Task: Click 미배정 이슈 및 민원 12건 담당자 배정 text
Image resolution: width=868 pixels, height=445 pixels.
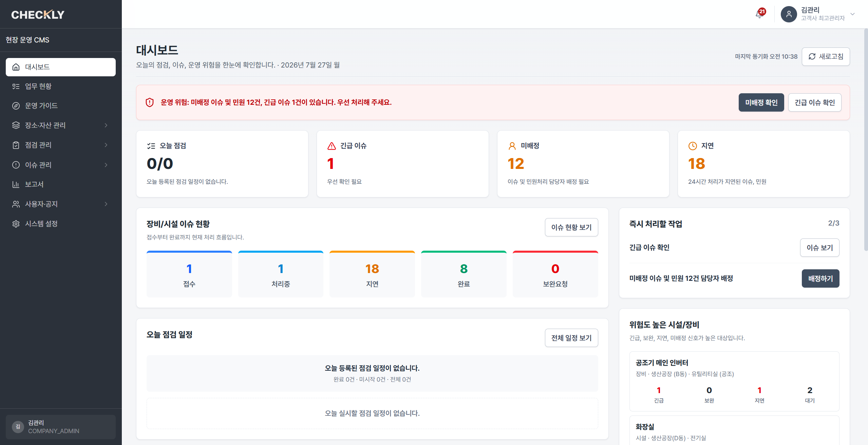Action: point(681,278)
